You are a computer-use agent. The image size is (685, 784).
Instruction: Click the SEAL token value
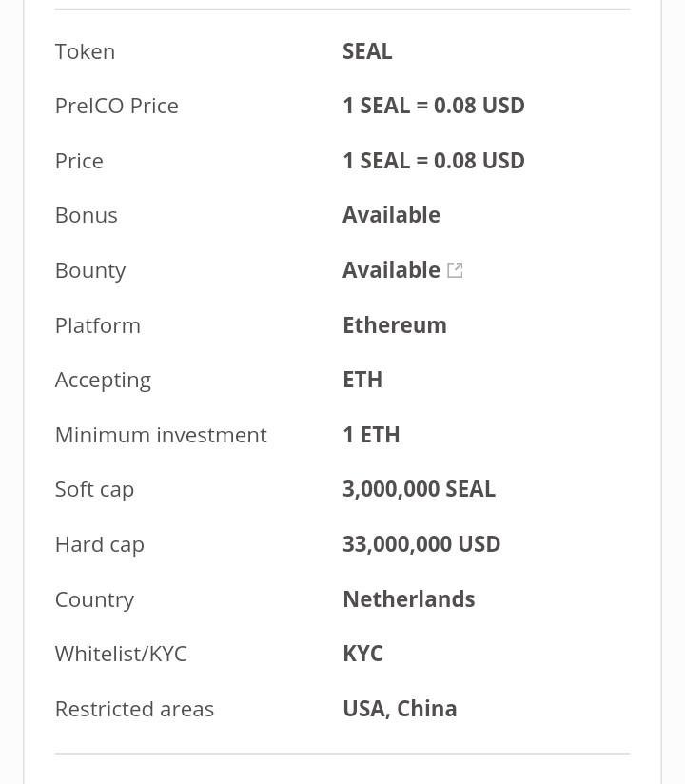click(x=367, y=51)
